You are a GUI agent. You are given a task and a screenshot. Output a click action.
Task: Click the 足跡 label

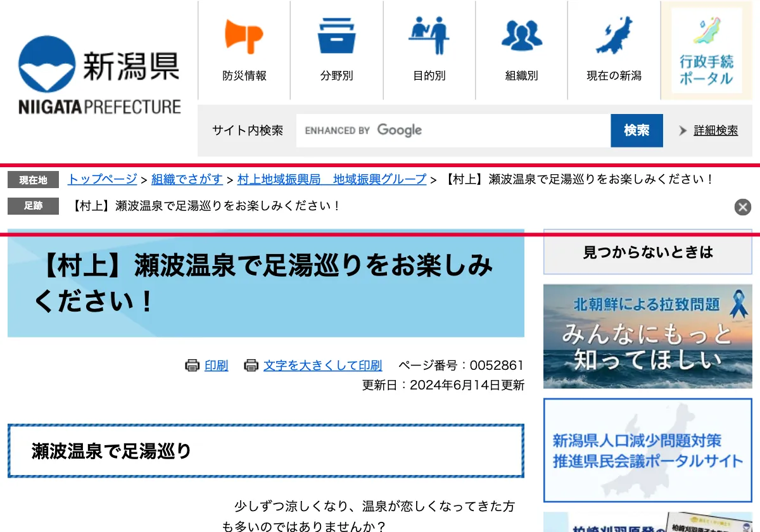pos(33,206)
